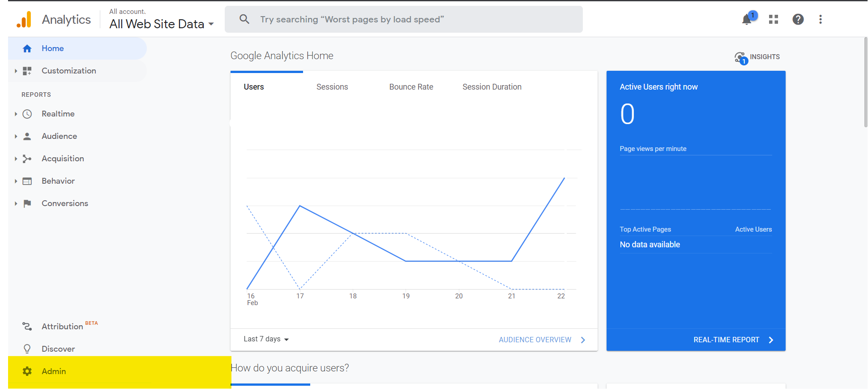Open the Last 7 days date range dropdown
The width and height of the screenshot is (868, 392).
[x=266, y=339]
